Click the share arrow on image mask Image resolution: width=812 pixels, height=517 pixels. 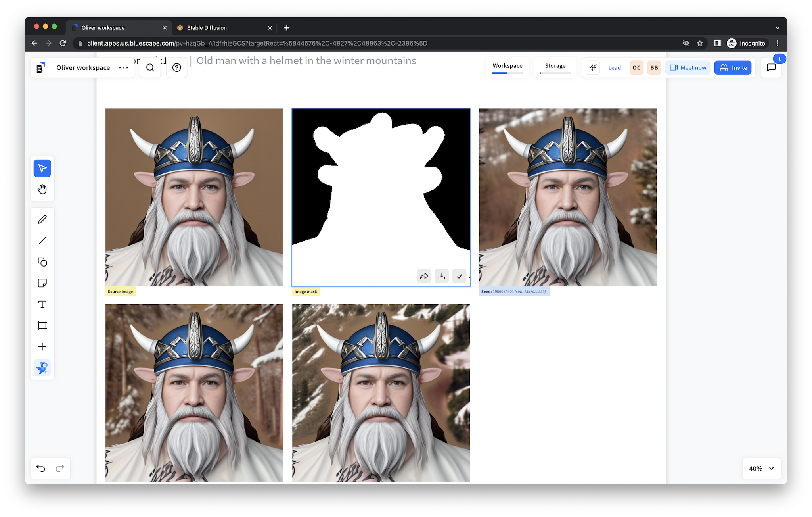click(424, 276)
